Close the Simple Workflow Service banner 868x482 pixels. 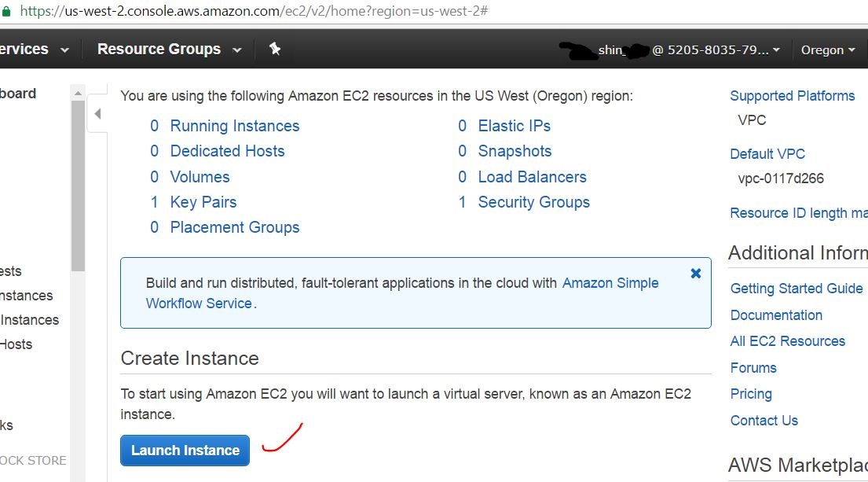click(x=695, y=274)
